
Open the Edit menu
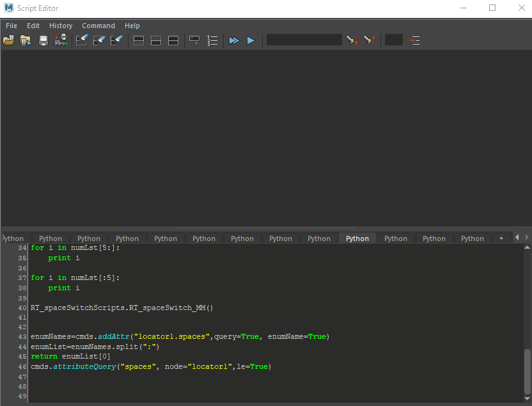point(33,26)
